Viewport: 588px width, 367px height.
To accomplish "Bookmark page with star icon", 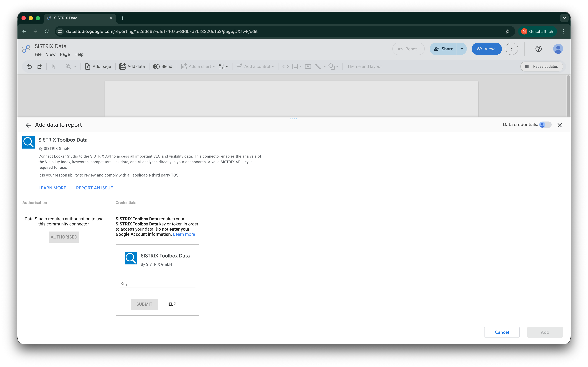I will (508, 32).
